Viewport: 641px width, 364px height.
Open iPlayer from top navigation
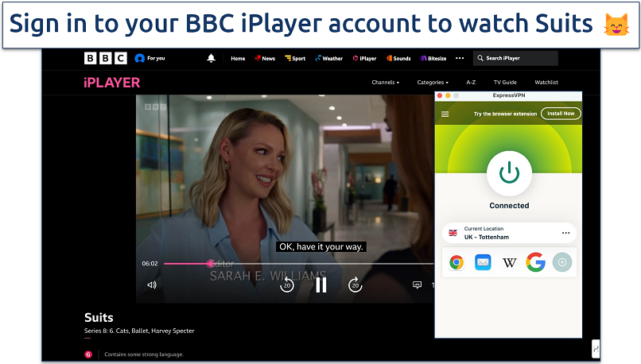[365, 59]
